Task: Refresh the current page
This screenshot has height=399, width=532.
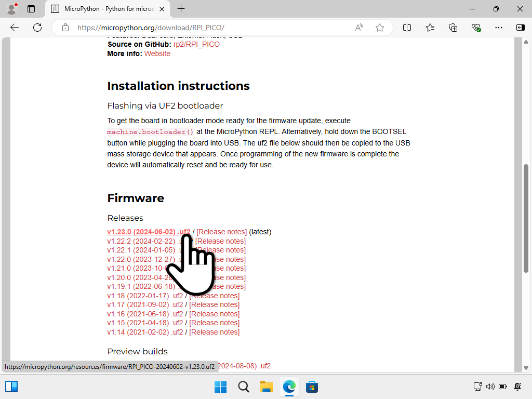Action: pyautogui.click(x=37, y=28)
